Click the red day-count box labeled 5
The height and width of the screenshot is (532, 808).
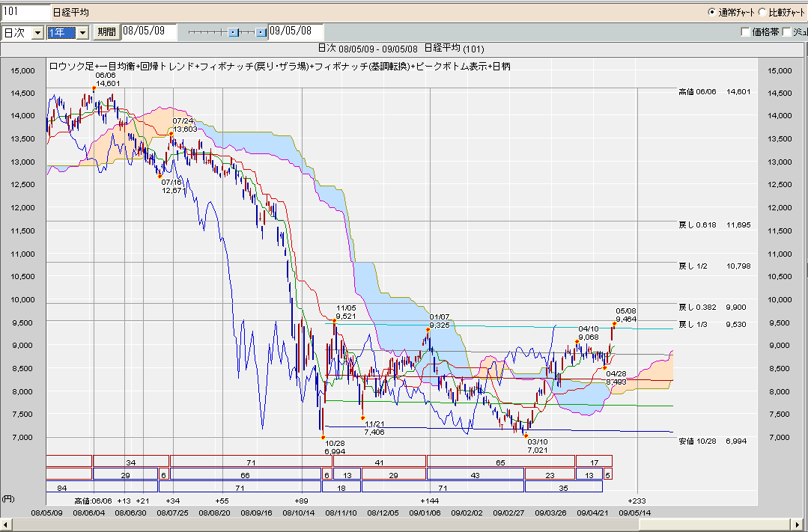pos(607,474)
